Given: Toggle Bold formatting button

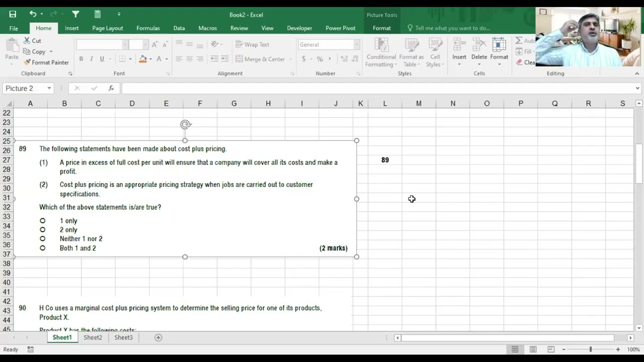Looking at the screenshot, I should coord(81,59).
